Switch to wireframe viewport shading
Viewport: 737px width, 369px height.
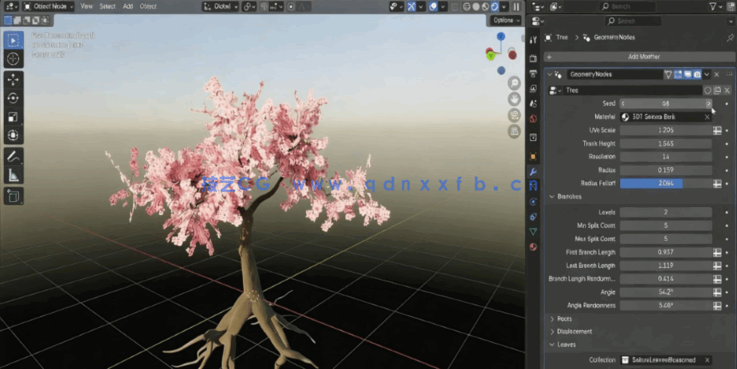467,7
